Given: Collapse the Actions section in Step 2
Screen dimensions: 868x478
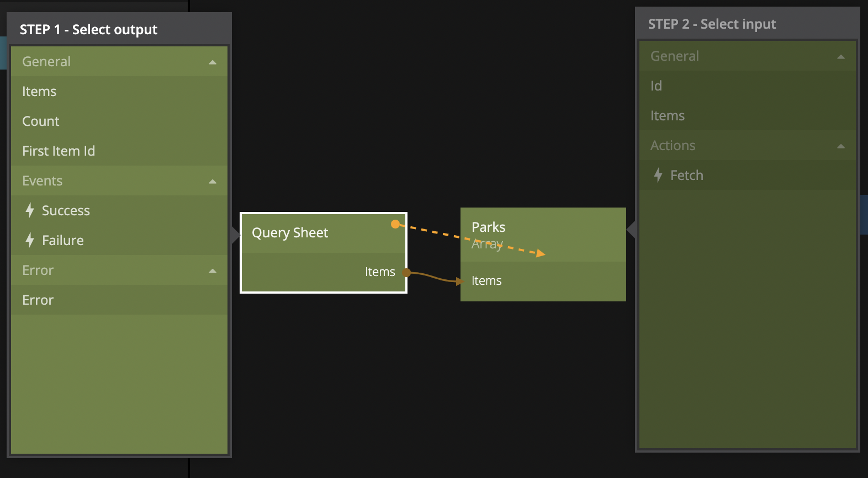Looking at the screenshot, I should (841, 146).
